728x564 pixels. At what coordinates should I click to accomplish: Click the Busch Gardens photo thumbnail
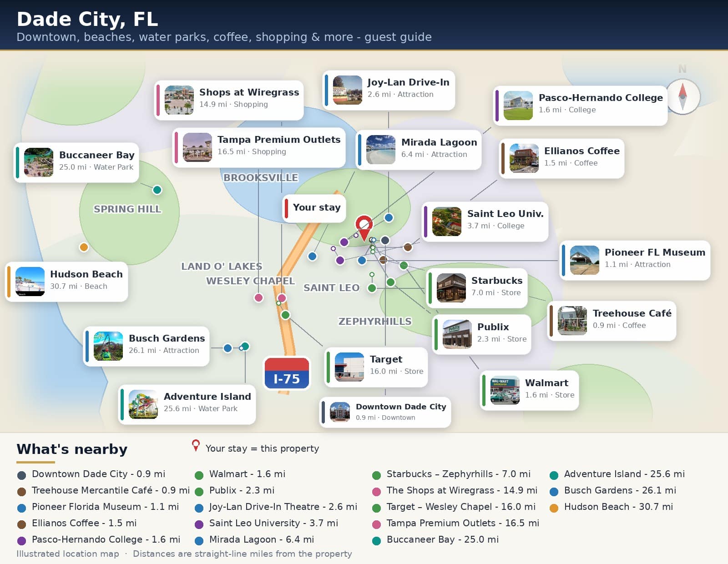pyautogui.click(x=108, y=346)
